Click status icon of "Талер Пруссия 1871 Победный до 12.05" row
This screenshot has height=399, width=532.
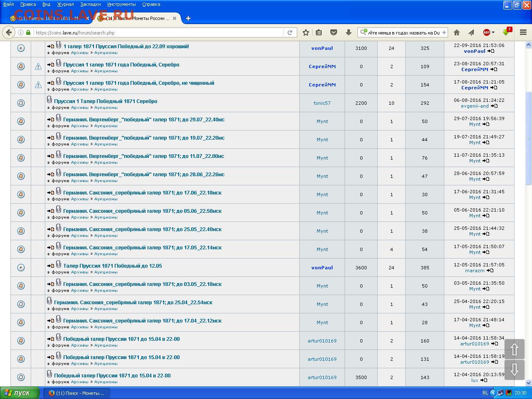coord(21,267)
